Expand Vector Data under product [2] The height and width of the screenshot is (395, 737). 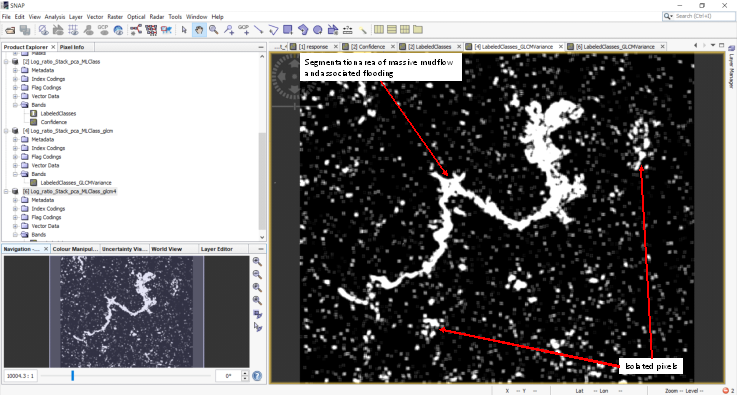coord(16,96)
